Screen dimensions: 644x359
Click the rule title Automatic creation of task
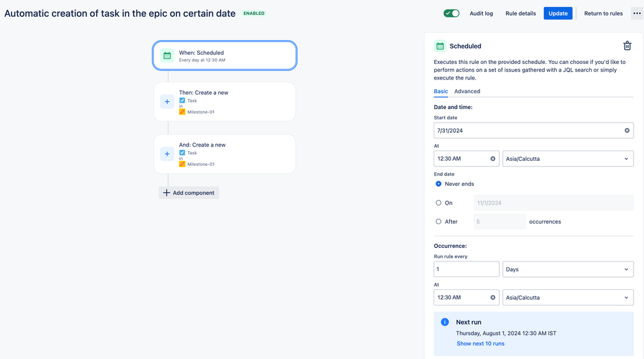120,13
